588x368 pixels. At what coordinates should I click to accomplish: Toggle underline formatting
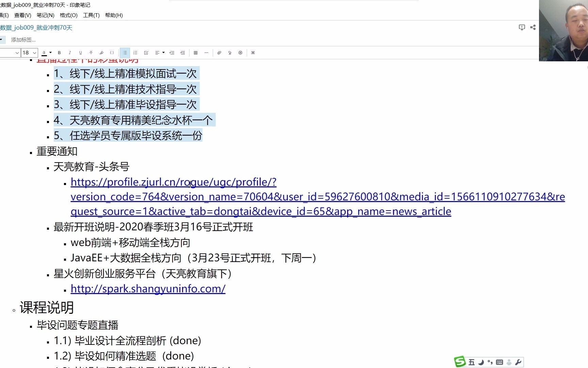pyautogui.click(x=80, y=53)
